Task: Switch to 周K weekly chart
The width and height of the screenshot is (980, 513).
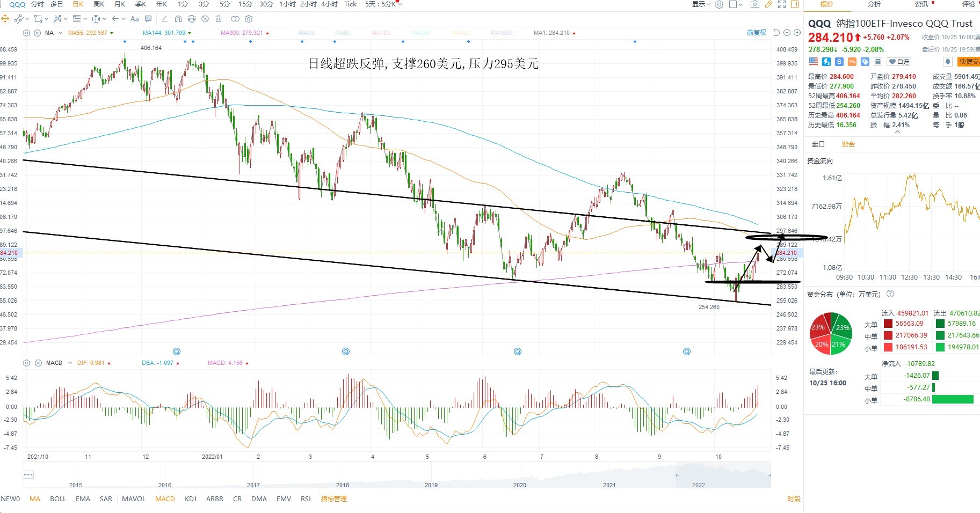Action: click(x=99, y=4)
